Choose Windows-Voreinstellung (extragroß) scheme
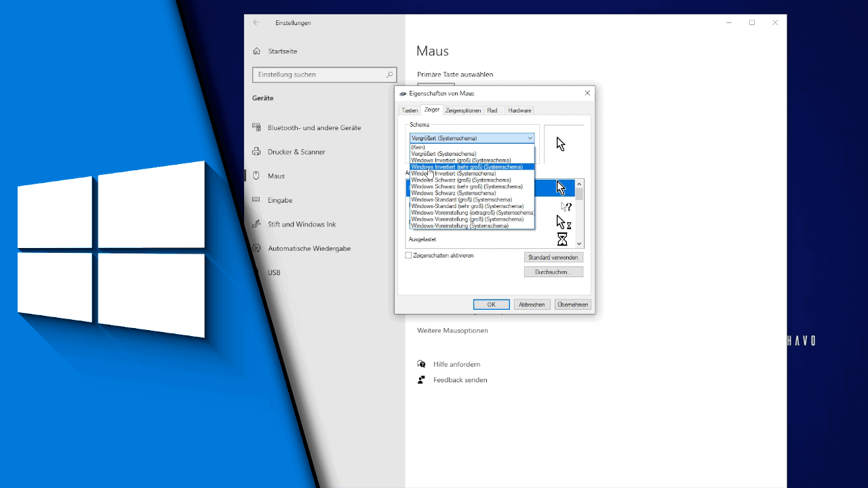 click(x=472, y=213)
